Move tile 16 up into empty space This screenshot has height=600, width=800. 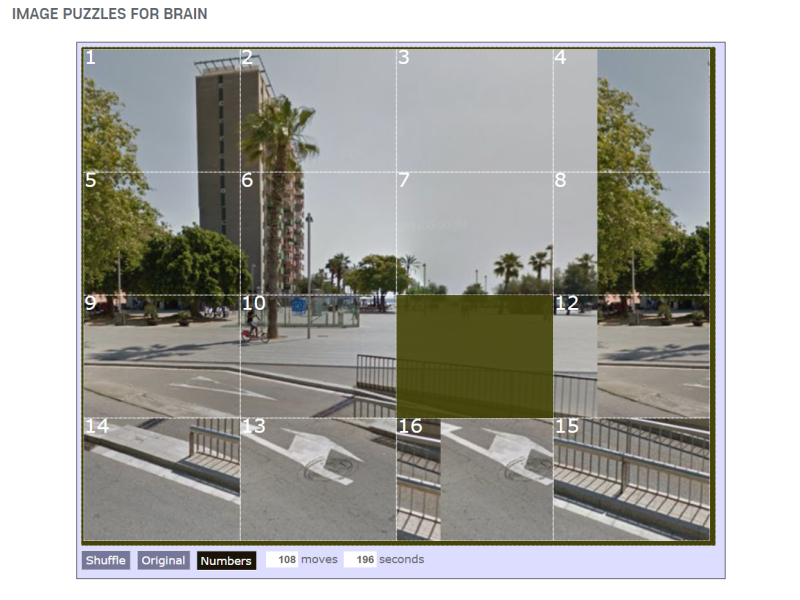(x=475, y=479)
